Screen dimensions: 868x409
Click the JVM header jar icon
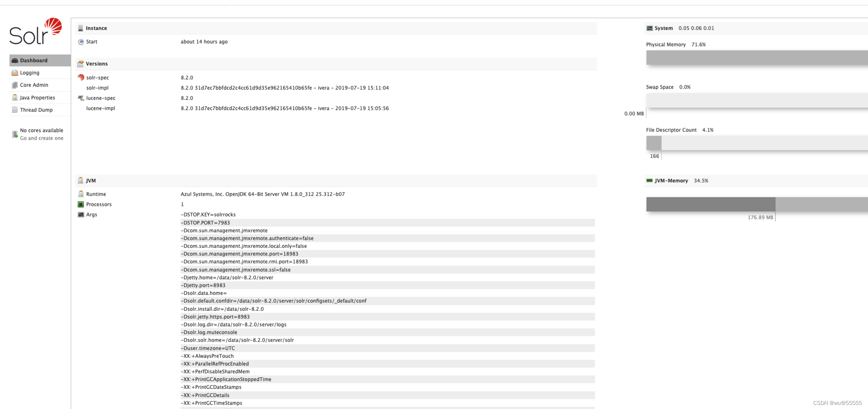[x=81, y=180]
